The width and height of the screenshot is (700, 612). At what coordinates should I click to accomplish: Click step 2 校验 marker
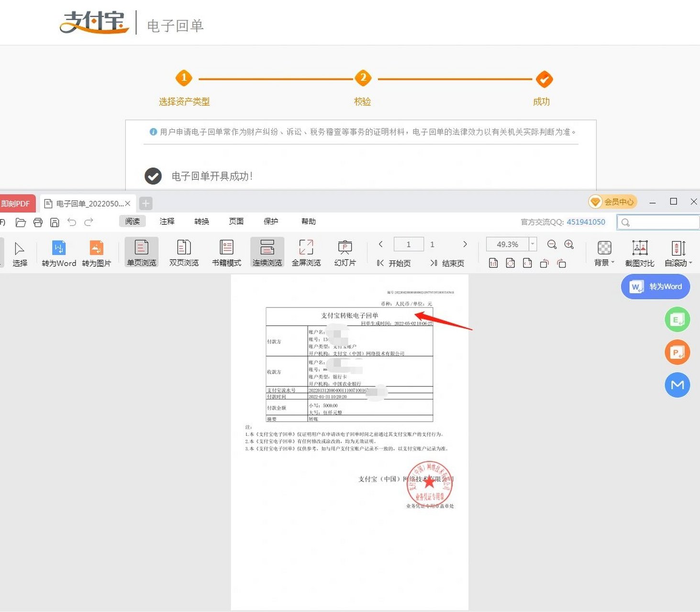point(363,78)
